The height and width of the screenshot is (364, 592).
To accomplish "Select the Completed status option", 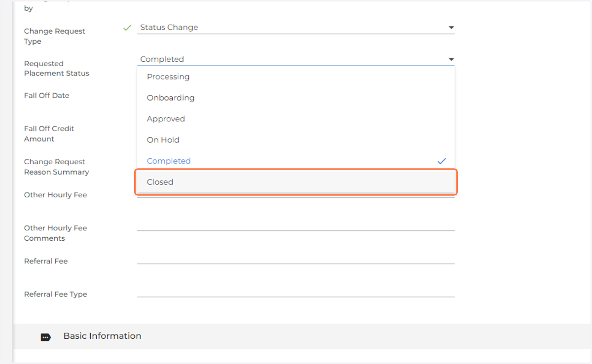I will pos(296,161).
